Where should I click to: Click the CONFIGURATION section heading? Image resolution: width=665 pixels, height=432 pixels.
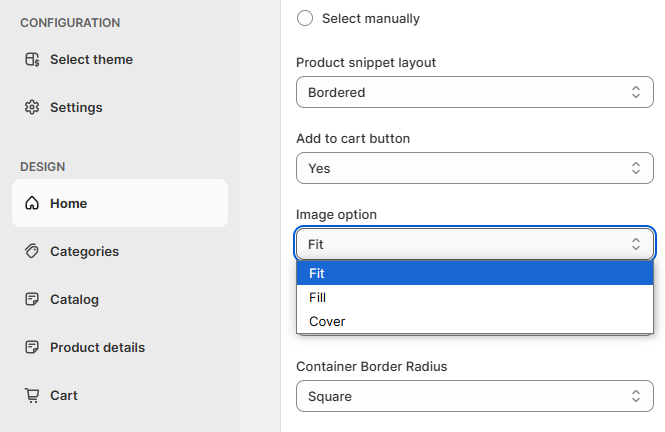[70, 23]
